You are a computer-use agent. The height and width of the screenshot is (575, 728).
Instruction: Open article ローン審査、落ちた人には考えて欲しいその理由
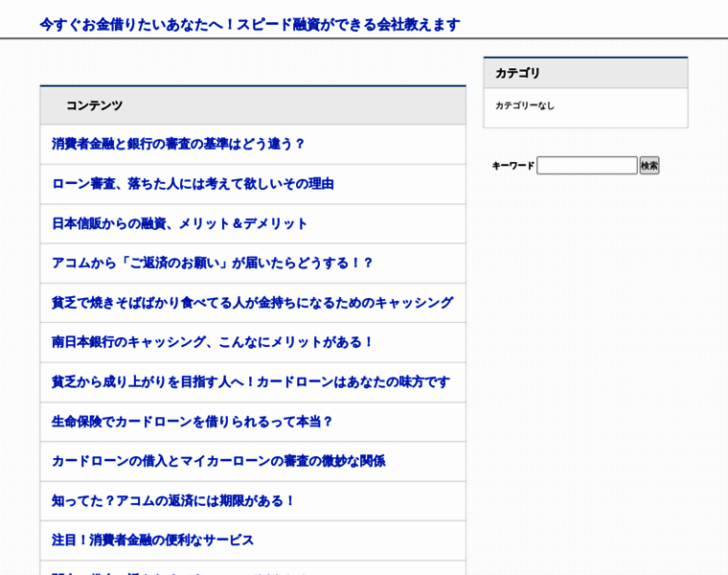(193, 184)
